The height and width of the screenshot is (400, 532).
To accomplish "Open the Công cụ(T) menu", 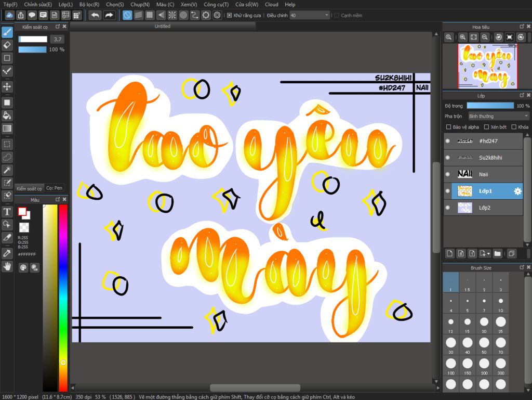I will click(216, 4).
